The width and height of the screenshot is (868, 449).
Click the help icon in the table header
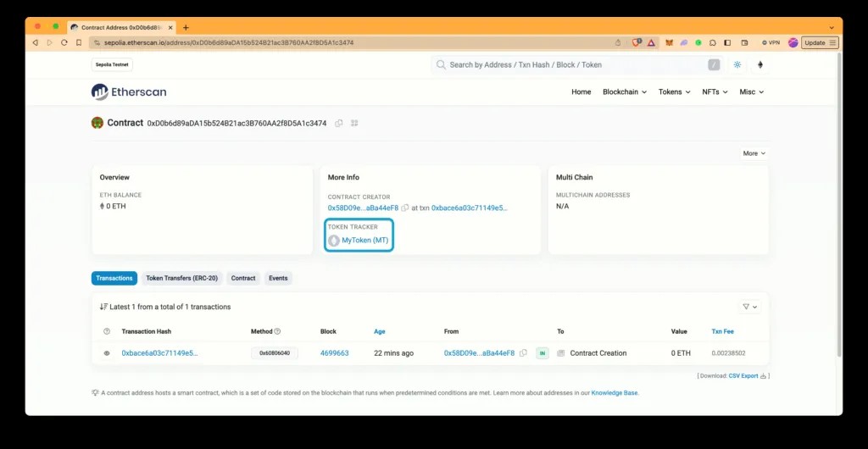[107, 331]
